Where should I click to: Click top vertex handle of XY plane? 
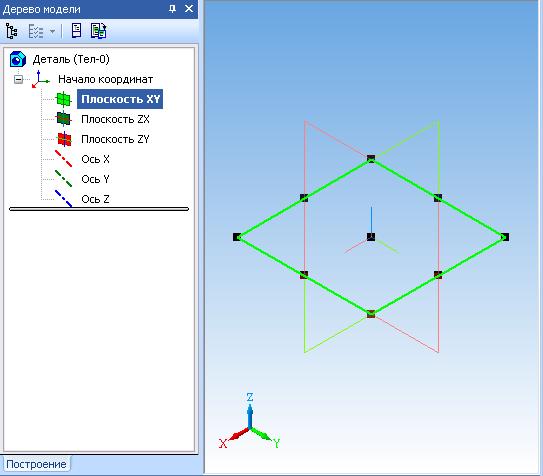tap(371, 159)
